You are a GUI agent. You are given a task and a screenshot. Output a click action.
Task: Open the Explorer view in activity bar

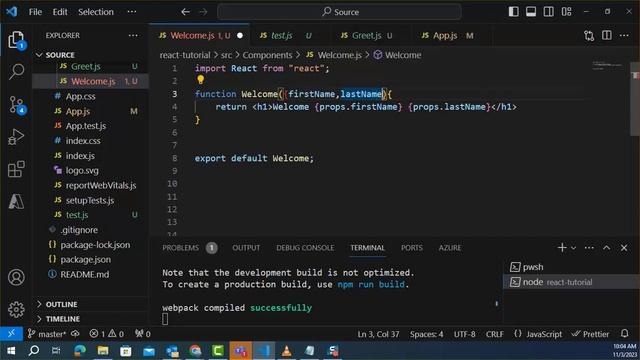tap(16, 40)
